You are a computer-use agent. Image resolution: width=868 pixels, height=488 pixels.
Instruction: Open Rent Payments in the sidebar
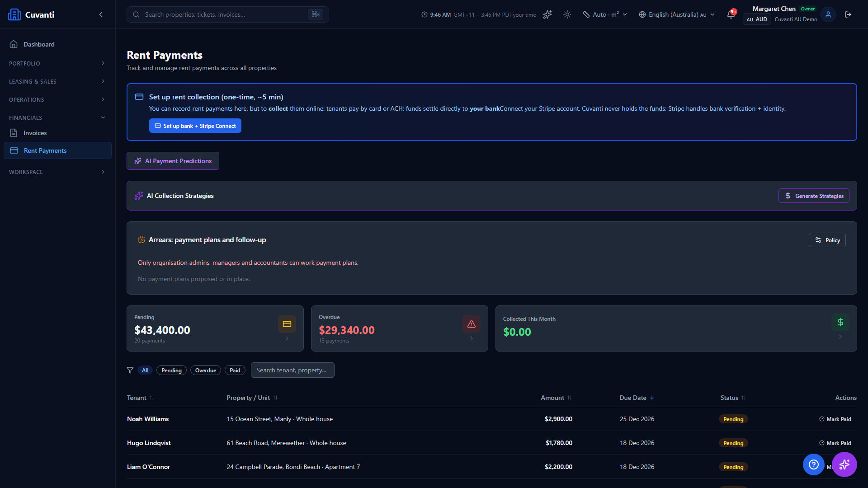(57, 150)
